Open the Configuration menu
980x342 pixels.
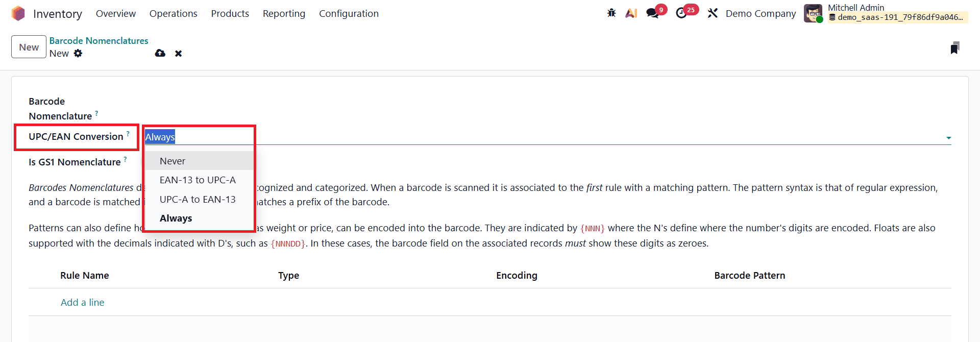[x=349, y=13]
